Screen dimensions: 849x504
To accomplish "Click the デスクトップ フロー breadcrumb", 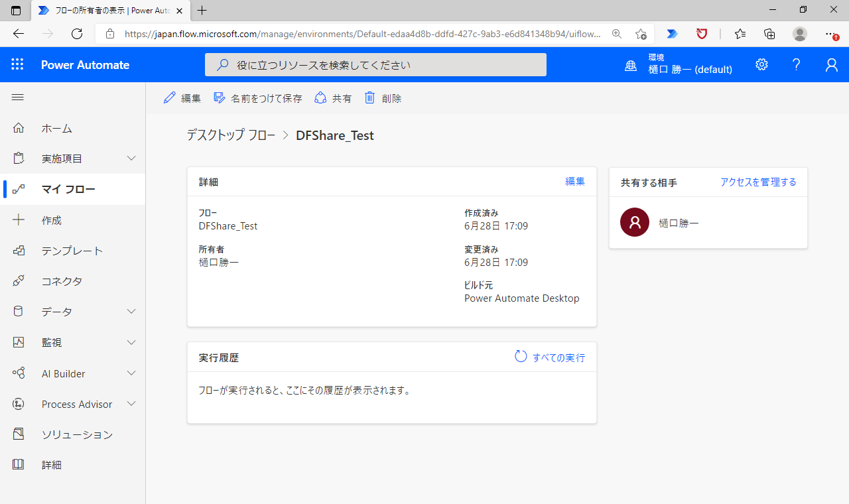I will coord(231,135).
